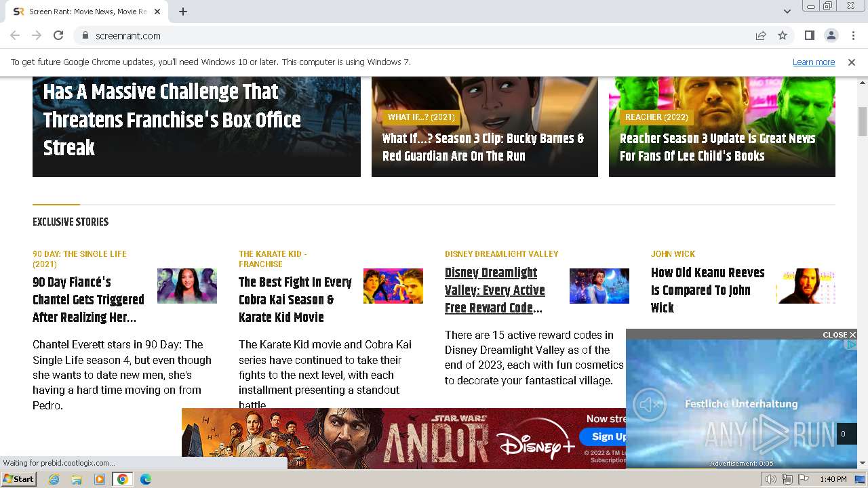Open the share page icon in the address bar
Image resolution: width=868 pixels, height=488 pixels.
(761, 35)
